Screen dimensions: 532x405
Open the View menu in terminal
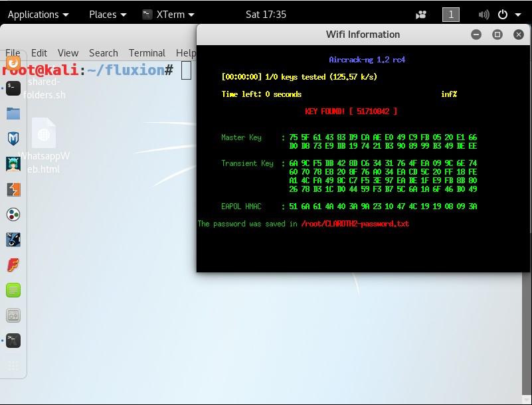[68, 53]
